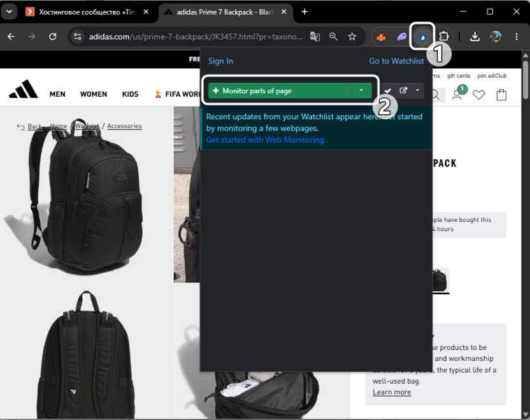Click the translate page icon

[315, 36]
